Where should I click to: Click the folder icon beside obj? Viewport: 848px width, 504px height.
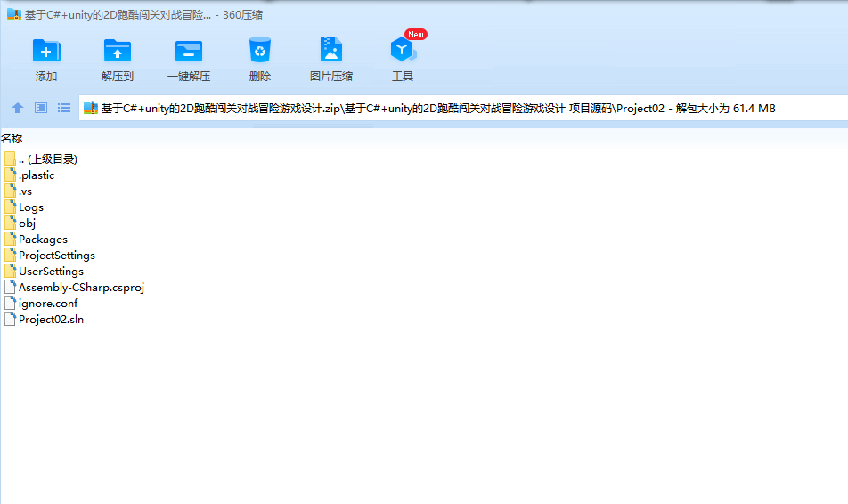click(x=10, y=223)
